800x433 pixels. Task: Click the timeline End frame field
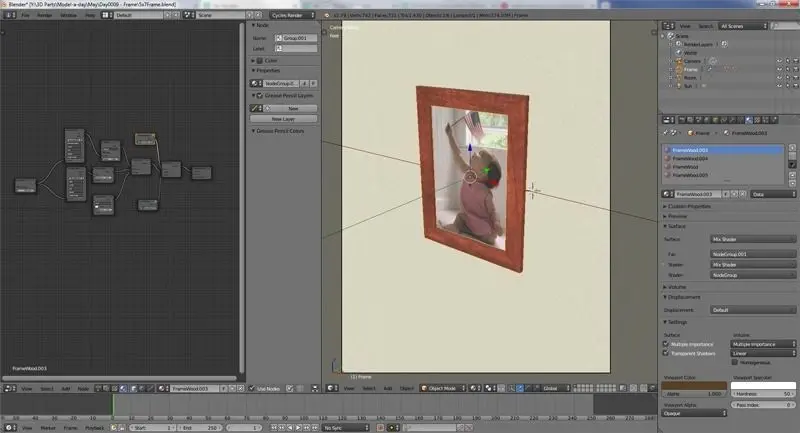pyautogui.click(x=199, y=427)
